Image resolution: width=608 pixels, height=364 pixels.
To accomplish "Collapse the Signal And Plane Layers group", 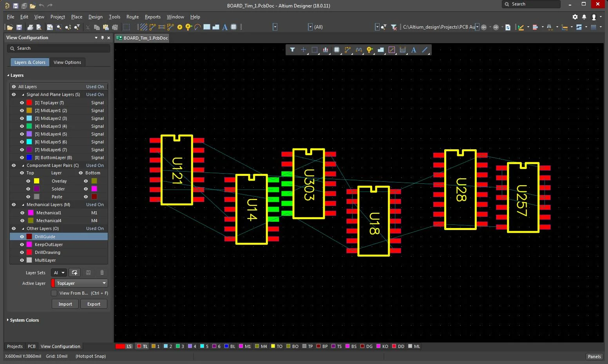I will pos(22,94).
